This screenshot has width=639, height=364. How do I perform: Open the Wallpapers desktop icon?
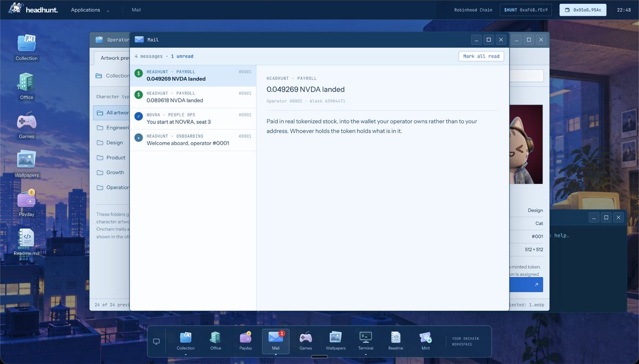click(27, 164)
